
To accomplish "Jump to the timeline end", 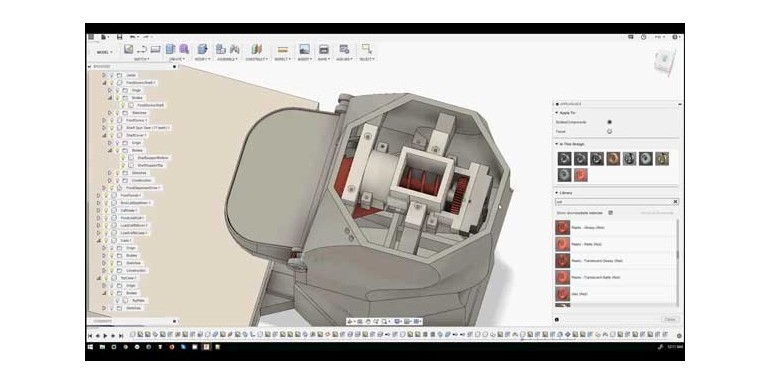I will point(121,336).
